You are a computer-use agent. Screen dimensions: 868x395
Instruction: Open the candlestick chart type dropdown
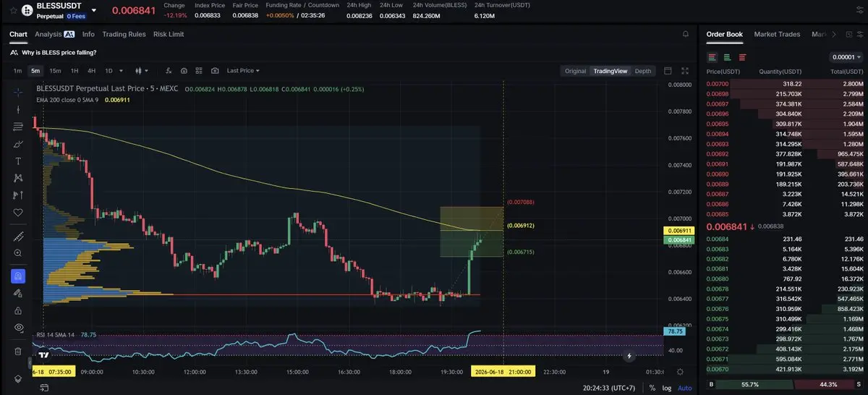tap(142, 71)
